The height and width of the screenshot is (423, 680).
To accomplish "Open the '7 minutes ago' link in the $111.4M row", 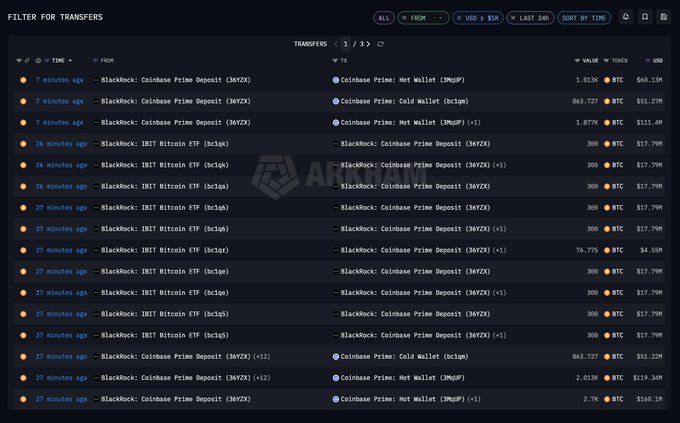I will pyautogui.click(x=59, y=122).
